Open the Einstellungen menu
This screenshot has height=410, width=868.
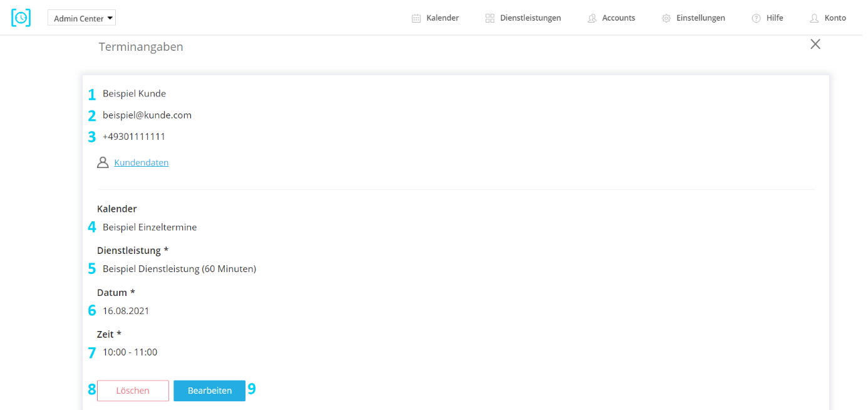coord(701,18)
